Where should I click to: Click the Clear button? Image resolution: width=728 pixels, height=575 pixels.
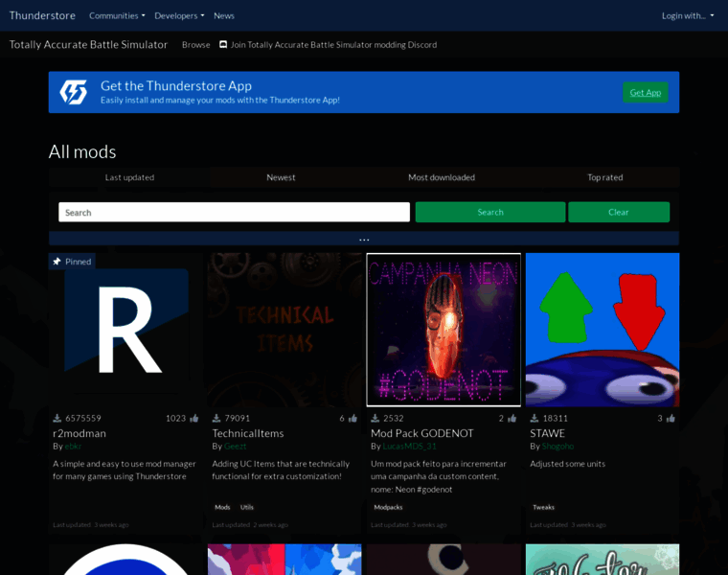(x=619, y=212)
